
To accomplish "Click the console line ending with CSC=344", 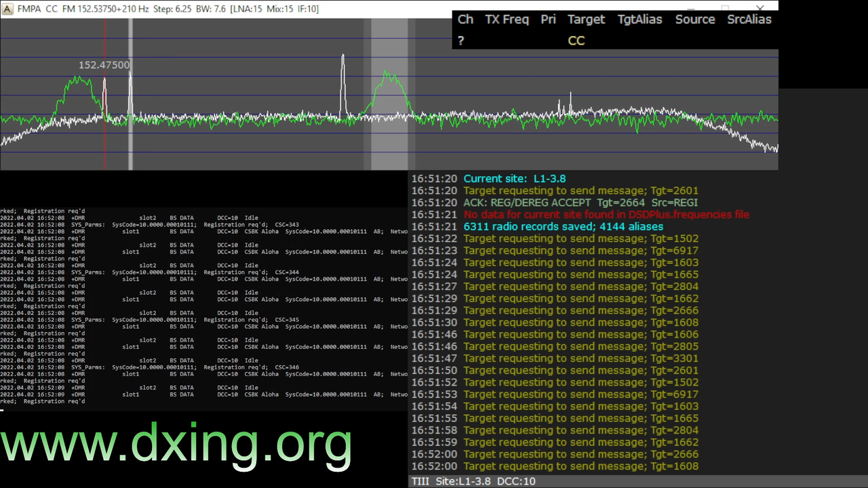I will coord(149,272).
